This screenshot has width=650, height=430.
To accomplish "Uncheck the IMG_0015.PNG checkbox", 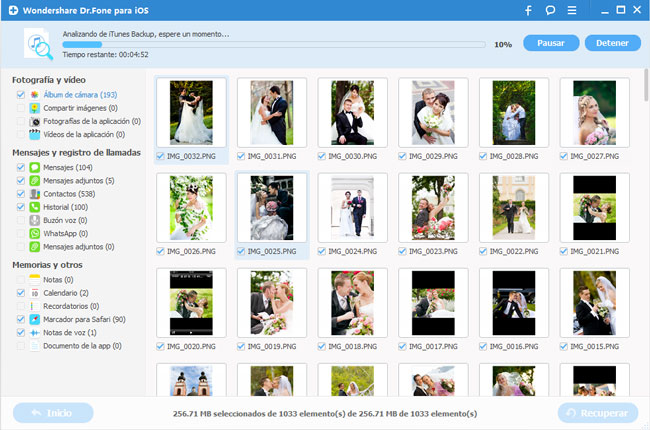I will tap(563, 347).
